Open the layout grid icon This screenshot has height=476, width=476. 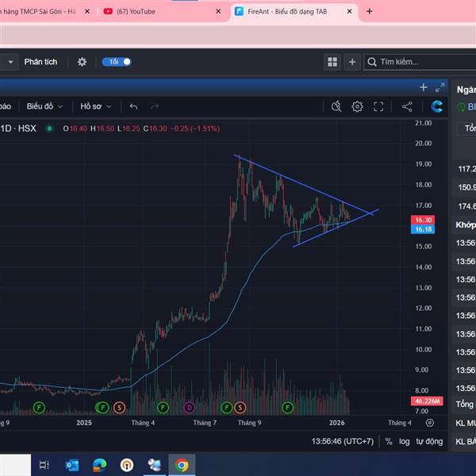point(332,62)
